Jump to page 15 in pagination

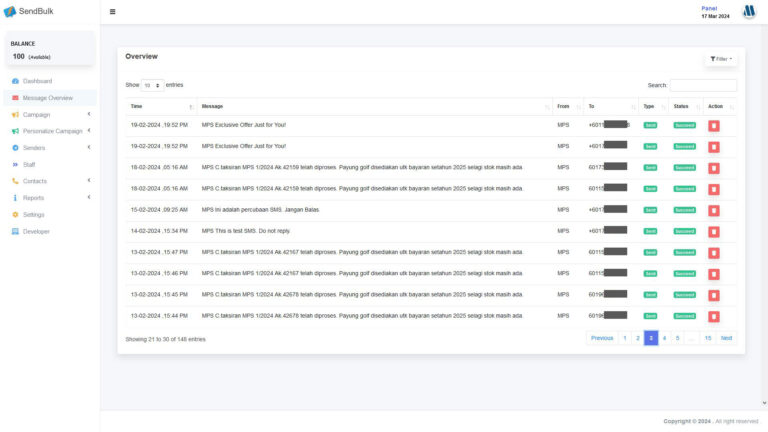pyautogui.click(x=707, y=338)
